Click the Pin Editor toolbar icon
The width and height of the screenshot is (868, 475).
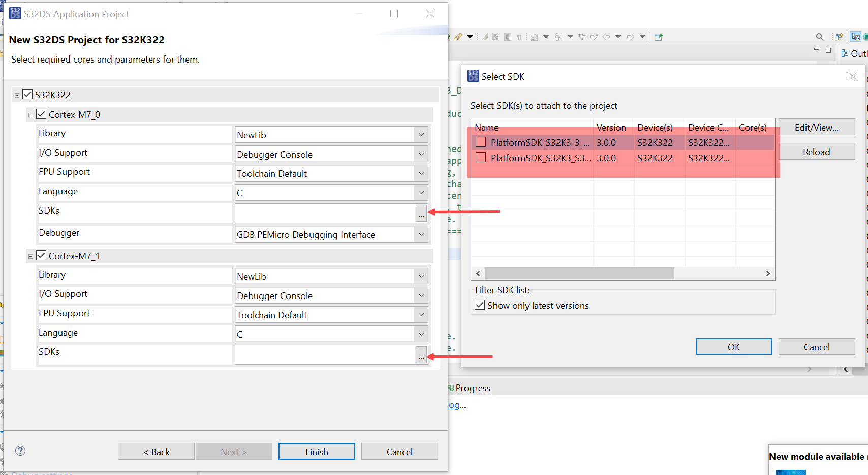coord(659,36)
